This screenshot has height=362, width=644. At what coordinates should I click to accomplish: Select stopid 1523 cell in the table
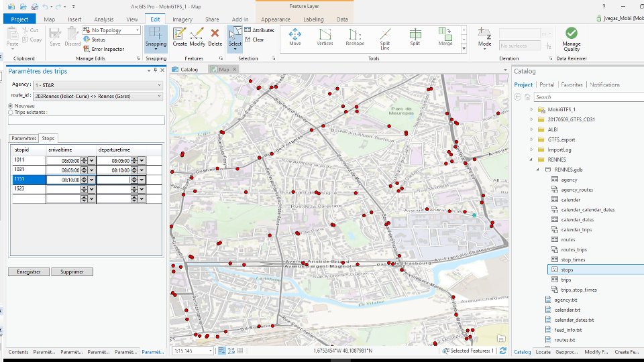[29, 189]
